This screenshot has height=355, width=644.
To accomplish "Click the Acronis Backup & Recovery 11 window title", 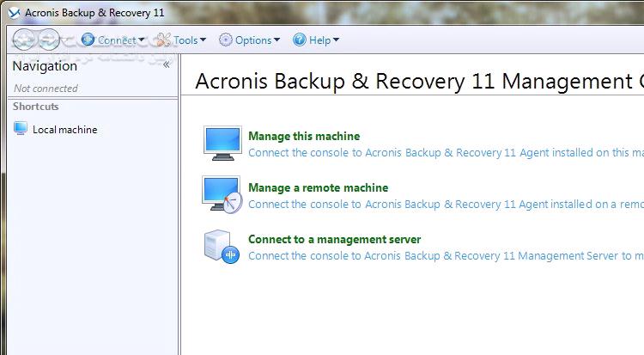I will point(94,13).
